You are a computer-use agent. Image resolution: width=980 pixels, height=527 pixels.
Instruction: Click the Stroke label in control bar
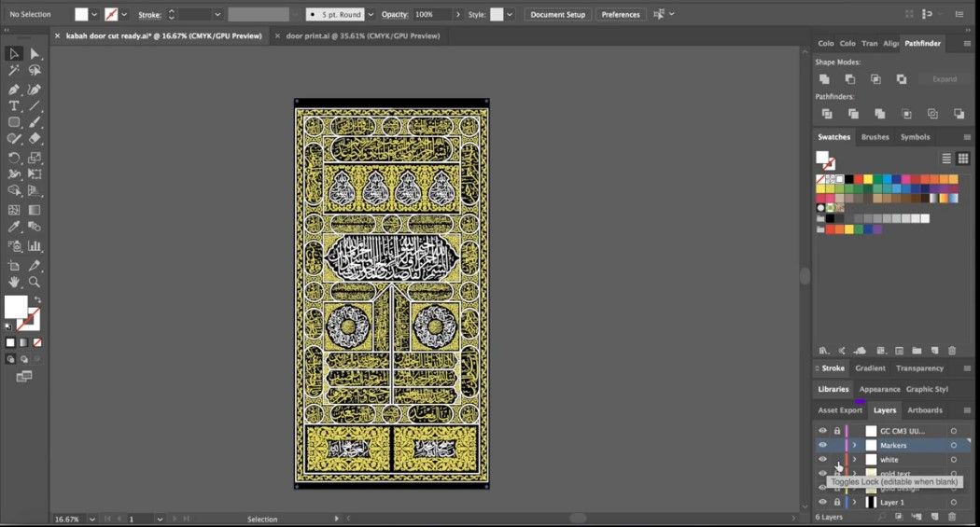(x=149, y=14)
